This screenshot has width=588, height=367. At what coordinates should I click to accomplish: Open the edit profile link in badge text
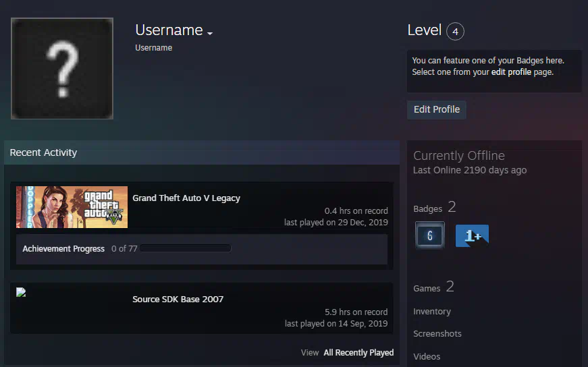coord(511,72)
